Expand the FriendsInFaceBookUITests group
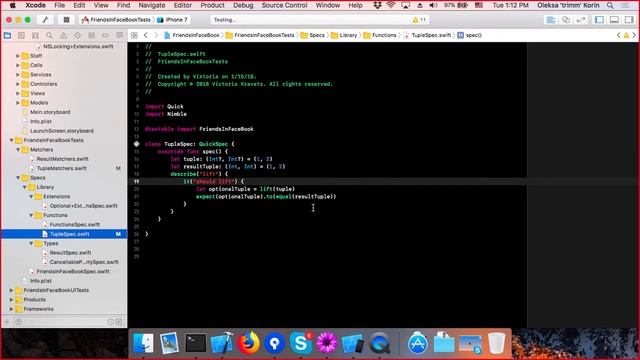The image size is (640, 360). click(x=11, y=290)
